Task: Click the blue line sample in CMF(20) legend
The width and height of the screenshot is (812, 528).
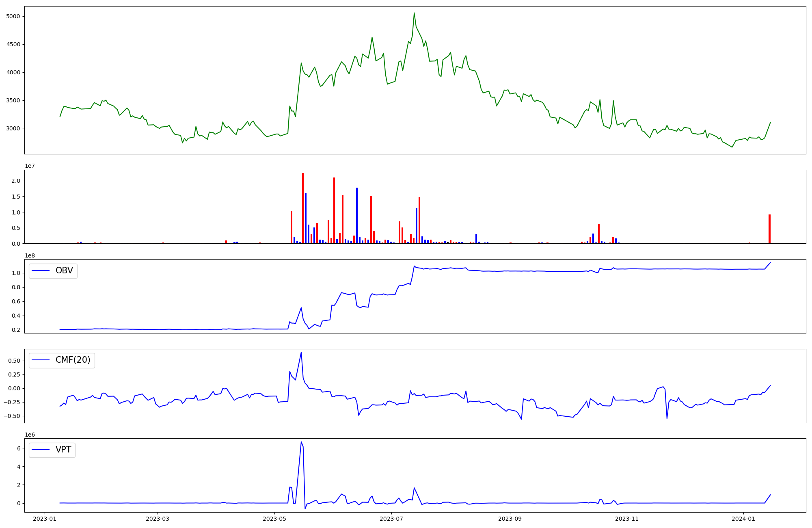Action: pyautogui.click(x=41, y=360)
